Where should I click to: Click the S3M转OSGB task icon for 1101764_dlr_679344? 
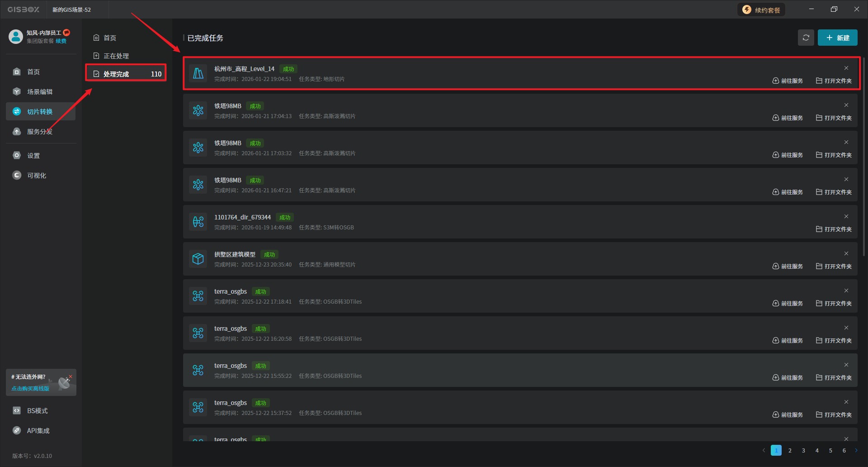(198, 222)
